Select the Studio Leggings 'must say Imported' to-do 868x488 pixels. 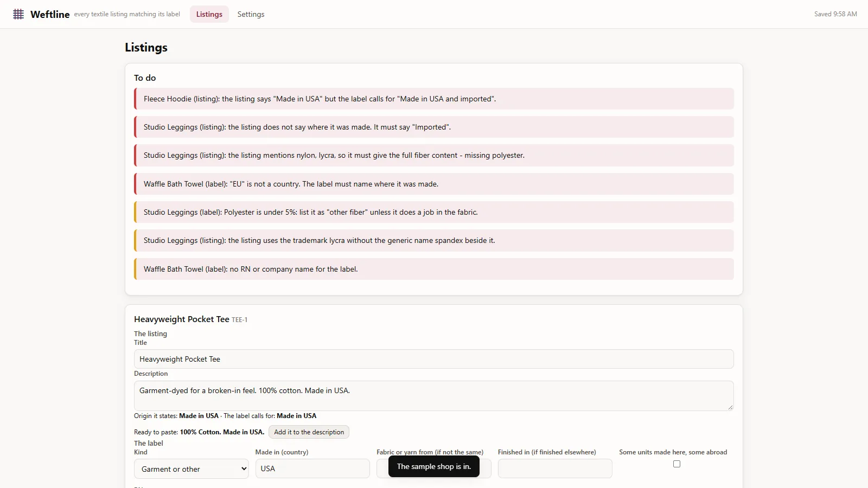pyautogui.click(x=434, y=127)
